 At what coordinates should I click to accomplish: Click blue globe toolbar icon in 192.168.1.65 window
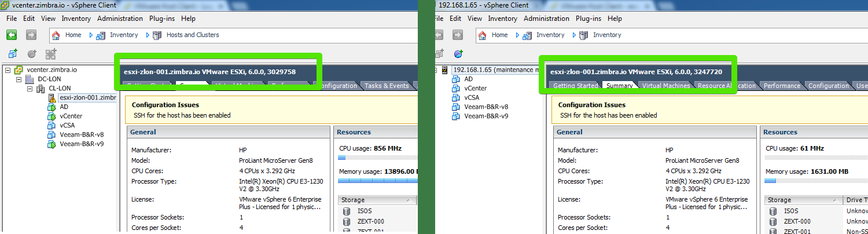point(458,54)
